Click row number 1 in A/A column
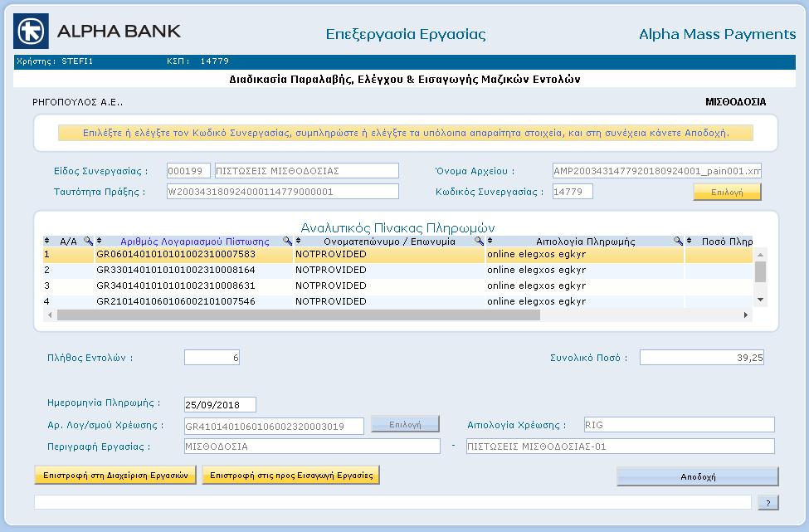The height and width of the screenshot is (532, 809). (x=47, y=255)
